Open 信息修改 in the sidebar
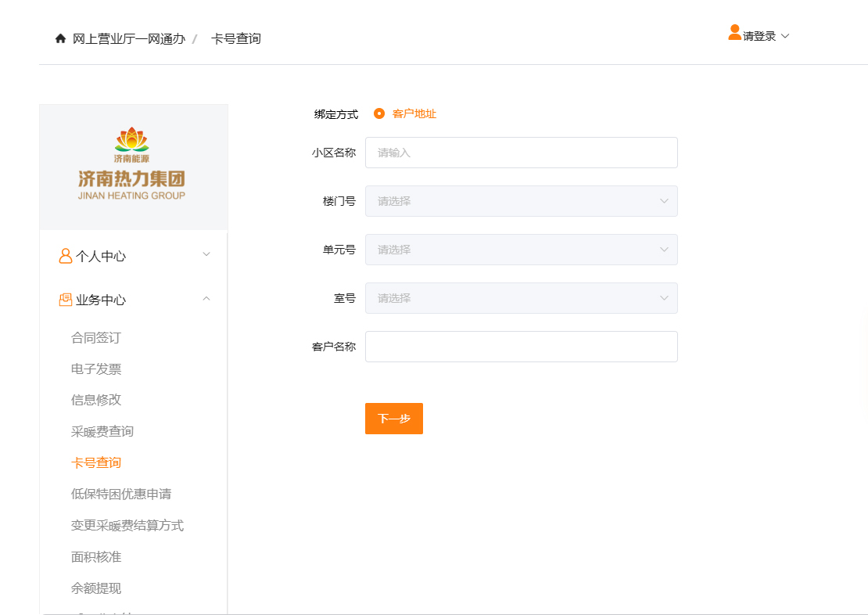The image size is (868, 615). (95, 400)
